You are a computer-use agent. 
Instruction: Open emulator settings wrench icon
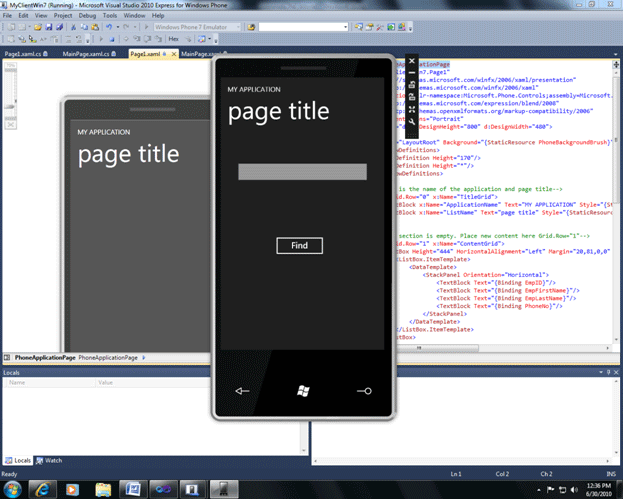point(412,122)
